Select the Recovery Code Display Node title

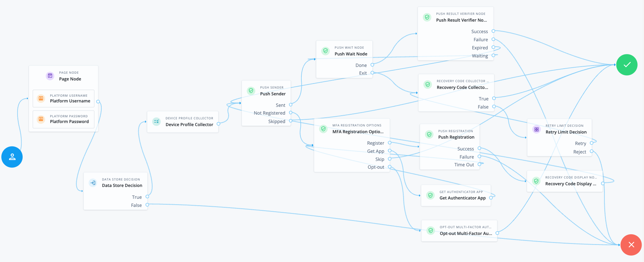(570, 184)
